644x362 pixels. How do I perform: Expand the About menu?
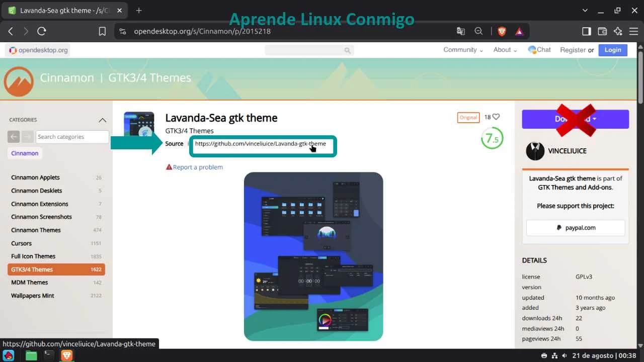[x=505, y=50]
